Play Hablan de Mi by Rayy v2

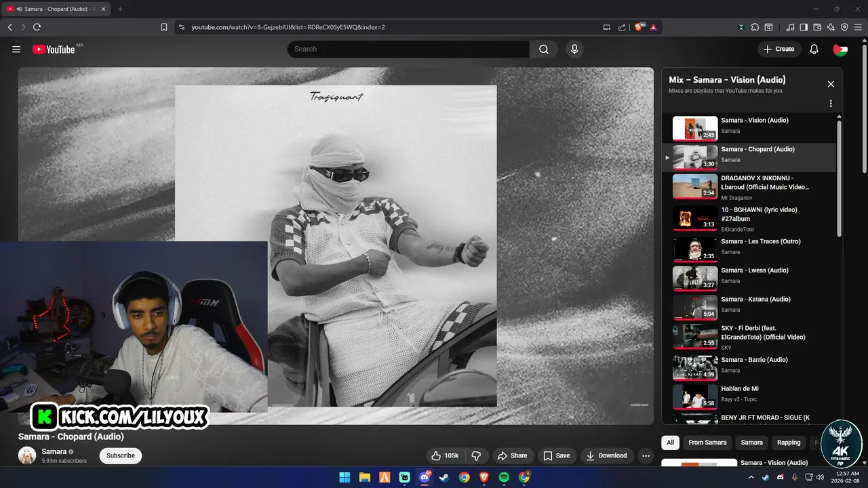pos(749,396)
